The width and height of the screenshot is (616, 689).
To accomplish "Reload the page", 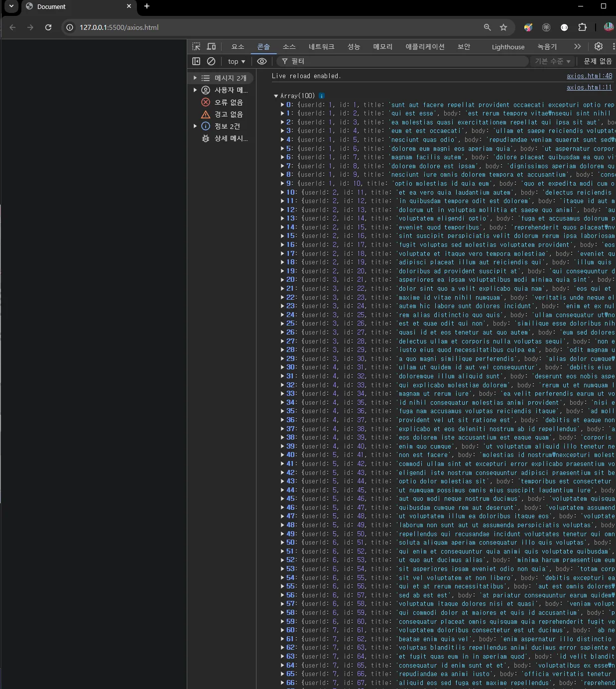I will coord(48,27).
